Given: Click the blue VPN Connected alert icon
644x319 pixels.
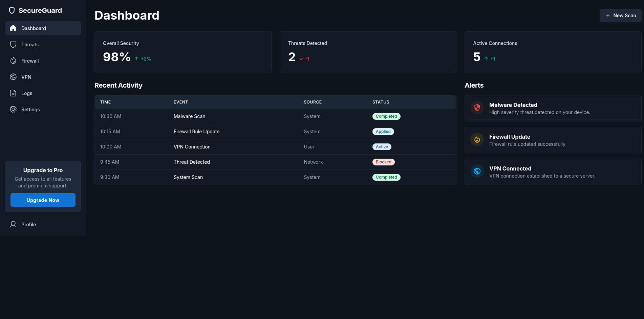Looking at the screenshot, I should (477, 172).
